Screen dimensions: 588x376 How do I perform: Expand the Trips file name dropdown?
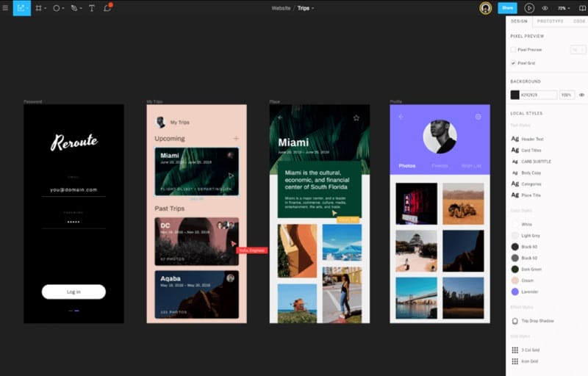pos(305,8)
